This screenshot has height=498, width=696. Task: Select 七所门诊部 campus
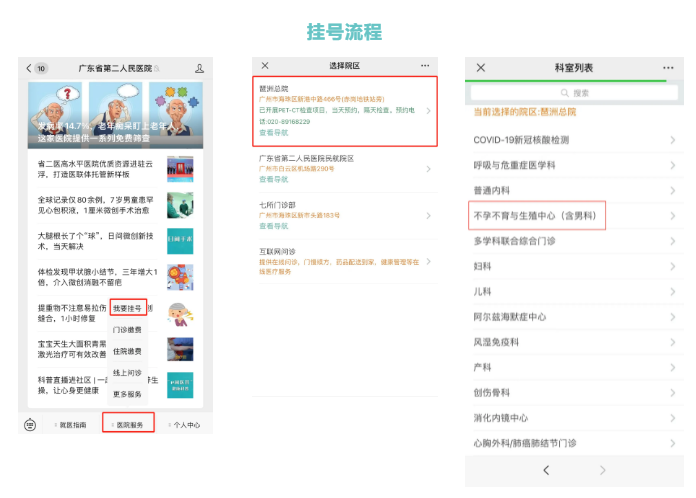pos(345,216)
